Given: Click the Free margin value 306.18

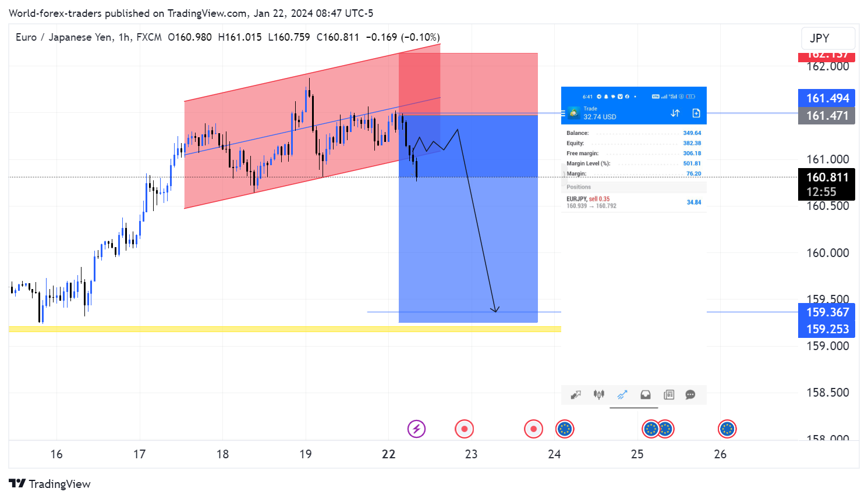Looking at the screenshot, I should click(x=692, y=154).
